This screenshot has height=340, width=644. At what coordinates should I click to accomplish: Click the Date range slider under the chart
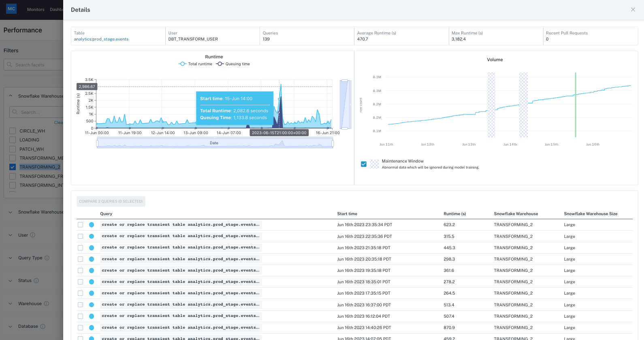[x=214, y=143]
